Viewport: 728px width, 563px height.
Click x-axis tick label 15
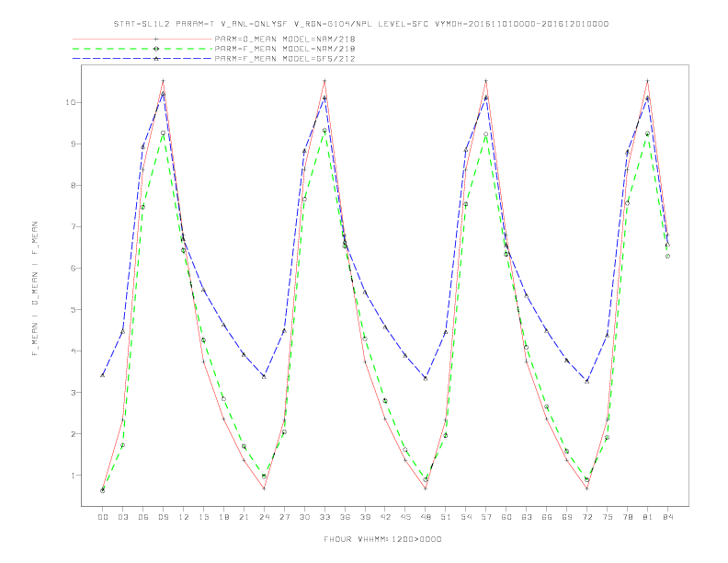[x=203, y=517]
